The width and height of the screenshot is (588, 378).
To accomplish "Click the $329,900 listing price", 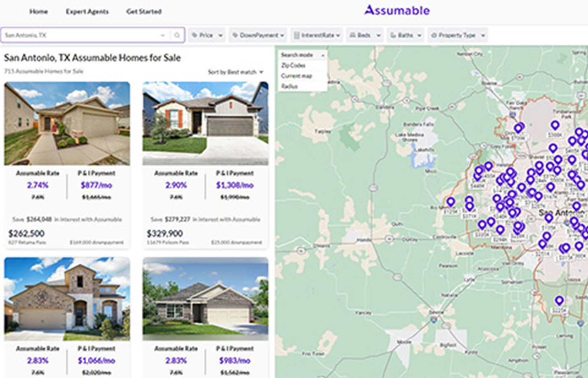I will point(165,234).
